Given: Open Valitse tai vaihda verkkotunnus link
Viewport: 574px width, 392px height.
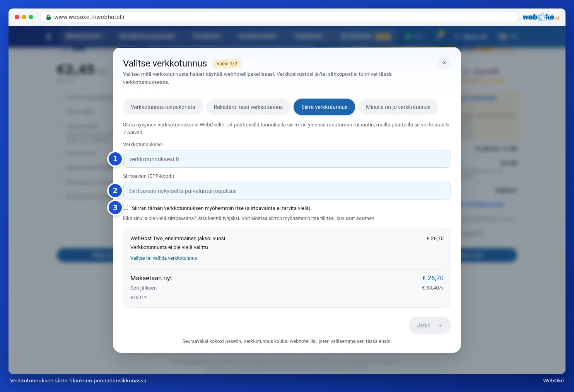Looking at the screenshot, I should [x=164, y=258].
